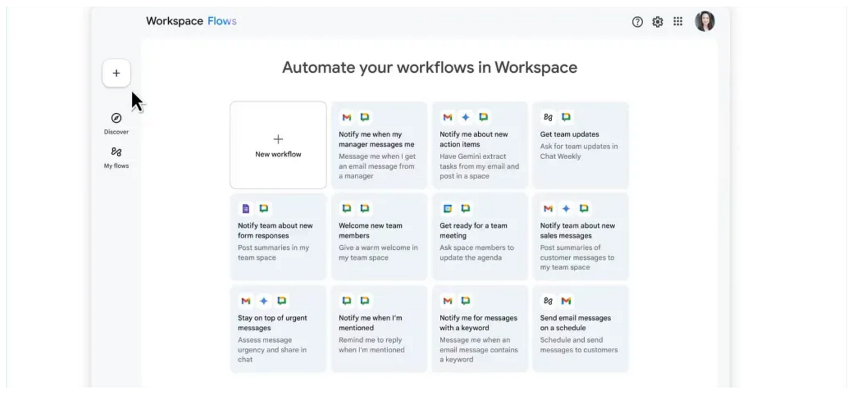This screenshot has width=868, height=394.
Task: Open the My flows icon
Action: [x=116, y=152]
